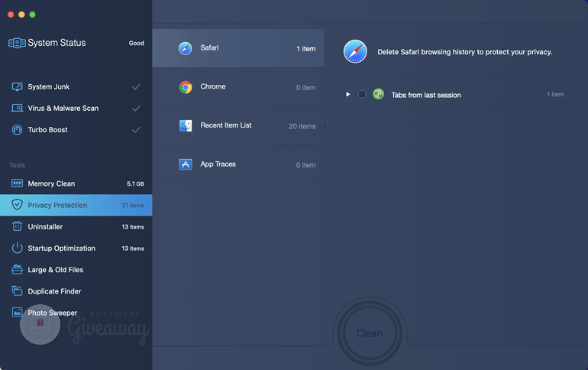This screenshot has width=588, height=370.
Task: Click the green zoom window button
Action: (32, 15)
